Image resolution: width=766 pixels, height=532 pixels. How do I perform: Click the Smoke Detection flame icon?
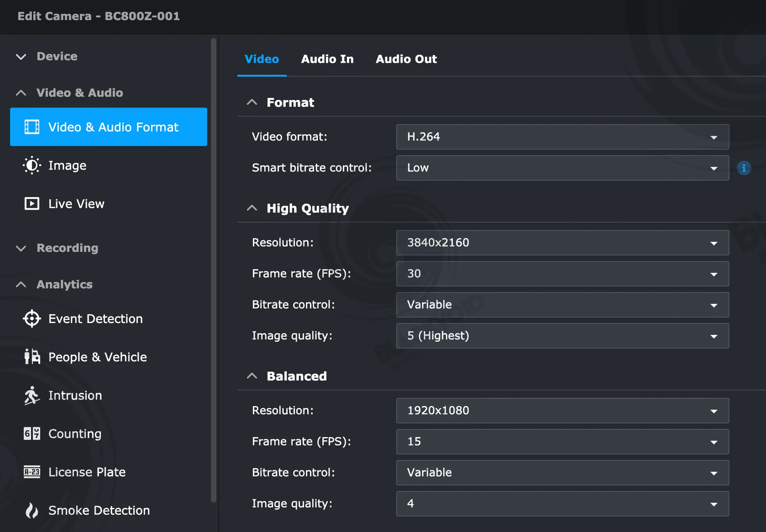click(32, 510)
